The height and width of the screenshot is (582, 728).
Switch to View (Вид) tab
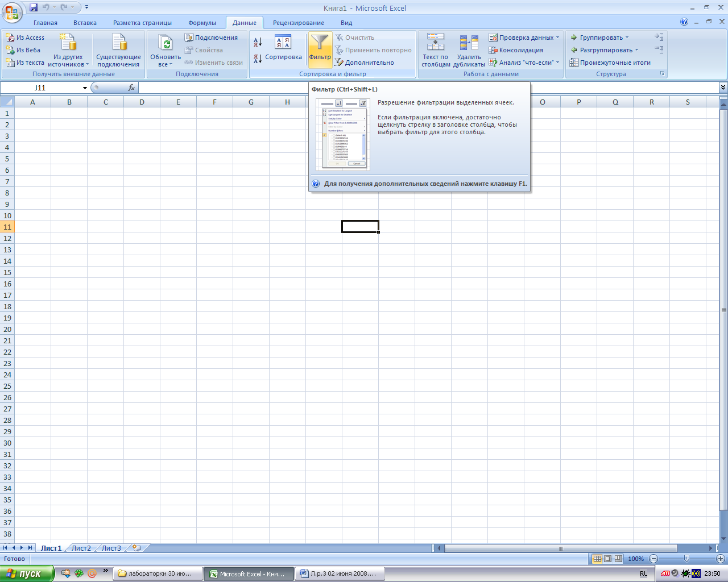[x=346, y=23]
